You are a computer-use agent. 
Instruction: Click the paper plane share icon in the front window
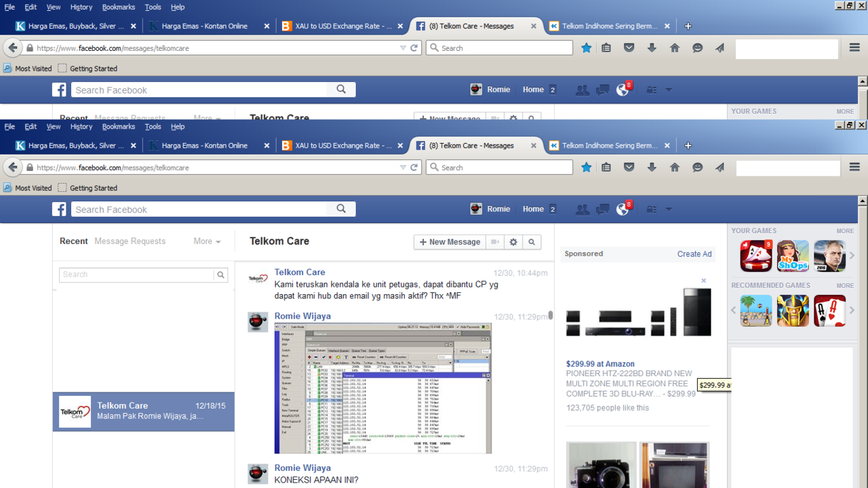pos(720,167)
